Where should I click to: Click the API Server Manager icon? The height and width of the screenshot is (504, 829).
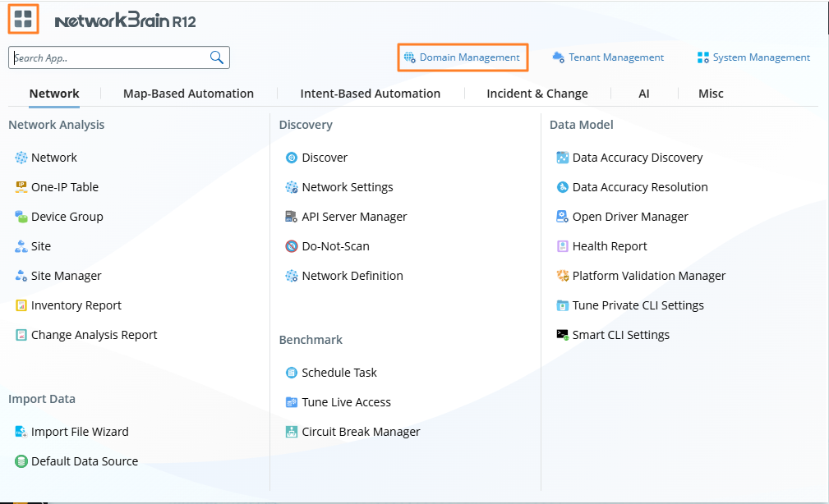pos(292,217)
